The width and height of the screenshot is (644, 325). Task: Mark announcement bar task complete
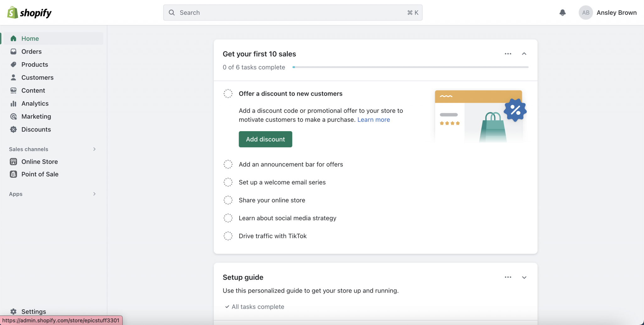(x=228, y=164)
